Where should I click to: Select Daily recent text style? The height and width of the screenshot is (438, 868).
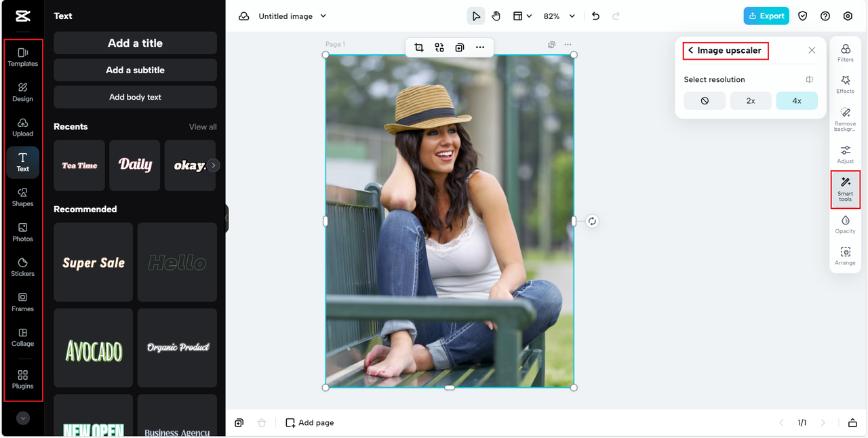pos(135,165)
